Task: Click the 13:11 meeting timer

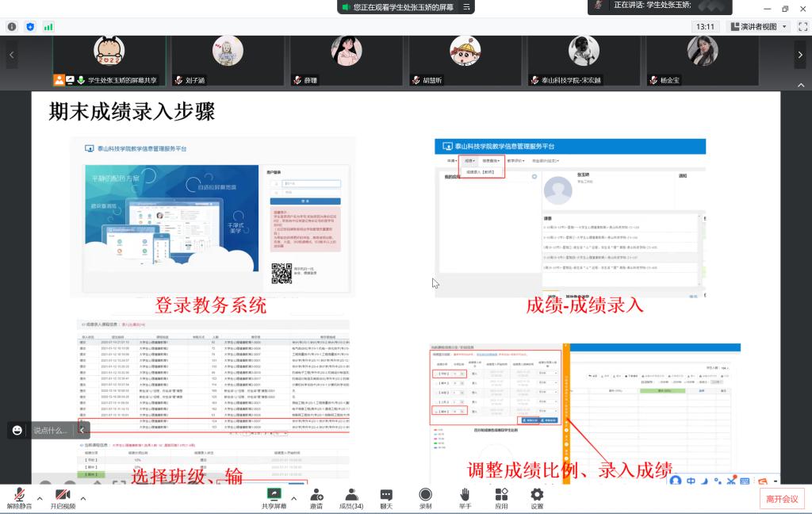Action: coord(705,26)
